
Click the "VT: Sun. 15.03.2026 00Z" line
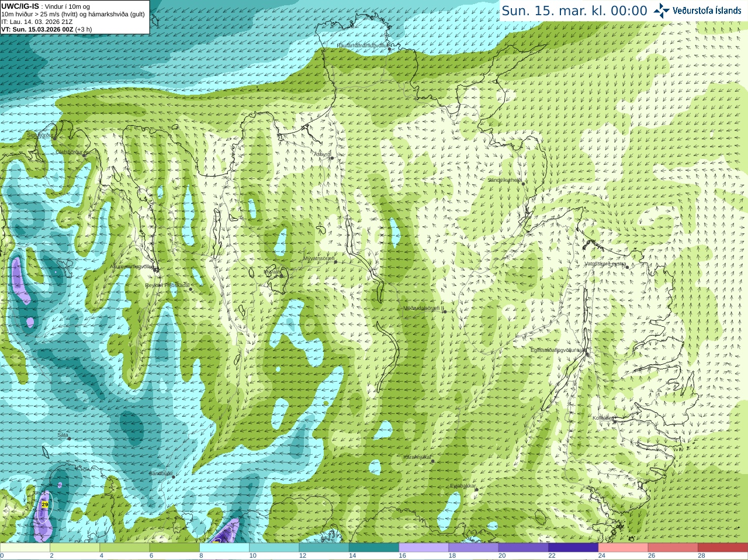coord(47,29)
